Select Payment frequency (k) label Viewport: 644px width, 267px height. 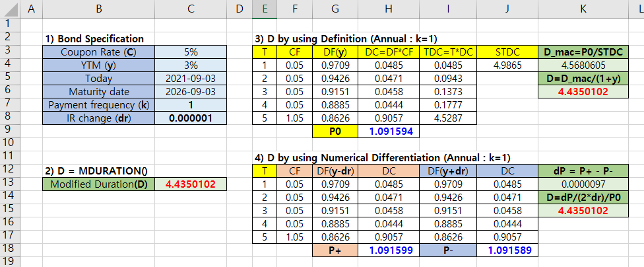pyautogui.click(x=98, y=104)
